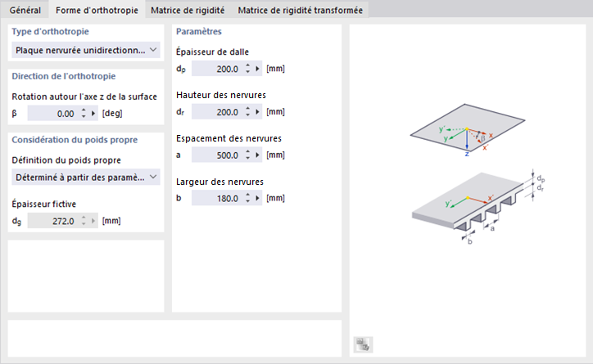The image size is (593, 364).
Task: Click the arrow menu next to dg value
Action: [93, 221]
